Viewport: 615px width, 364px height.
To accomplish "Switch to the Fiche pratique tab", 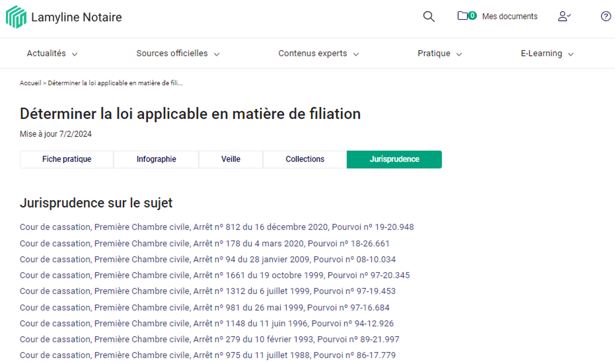I will click(x=67, y=159).
